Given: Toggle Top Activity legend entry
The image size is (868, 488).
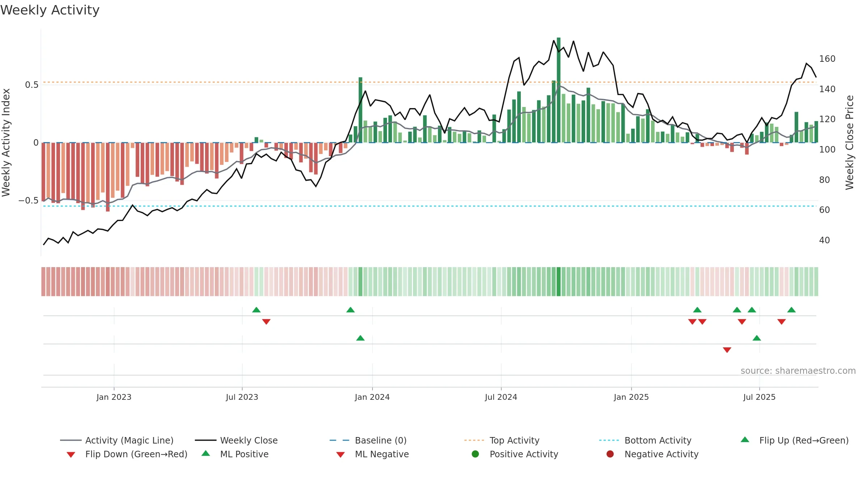Looking at the screenshot, I should (502, 440).
